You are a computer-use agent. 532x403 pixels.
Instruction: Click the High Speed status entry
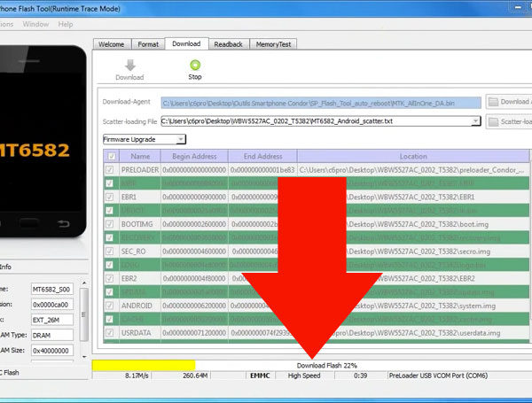(304, 376)
